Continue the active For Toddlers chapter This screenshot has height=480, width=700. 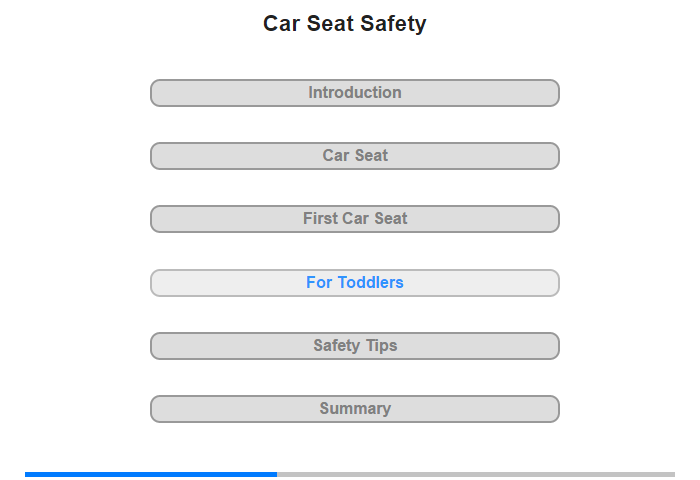coord(355,283)
